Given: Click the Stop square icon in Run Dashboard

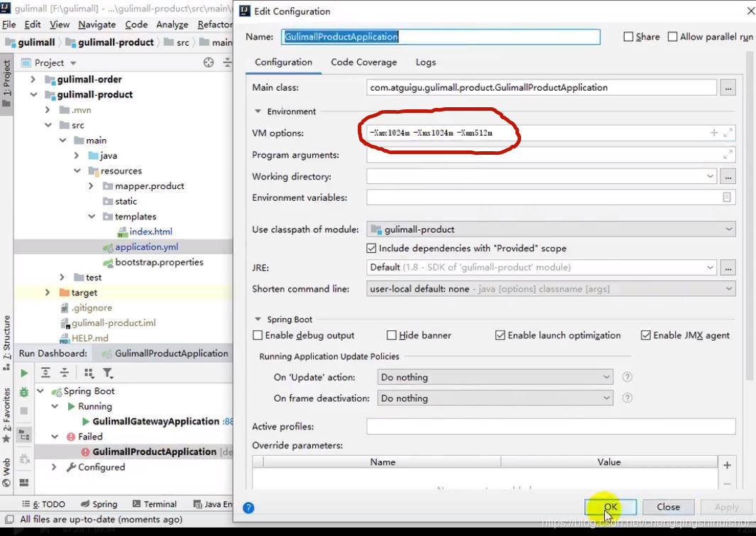Looking at the screenshot, I should pyautogui.click(x=23, y=410).
